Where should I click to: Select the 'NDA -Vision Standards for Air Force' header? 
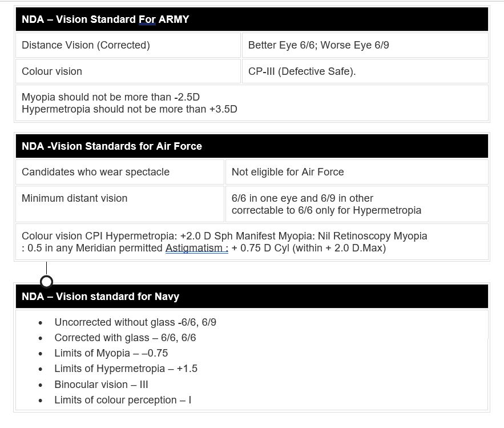click(x=252, y=146)
